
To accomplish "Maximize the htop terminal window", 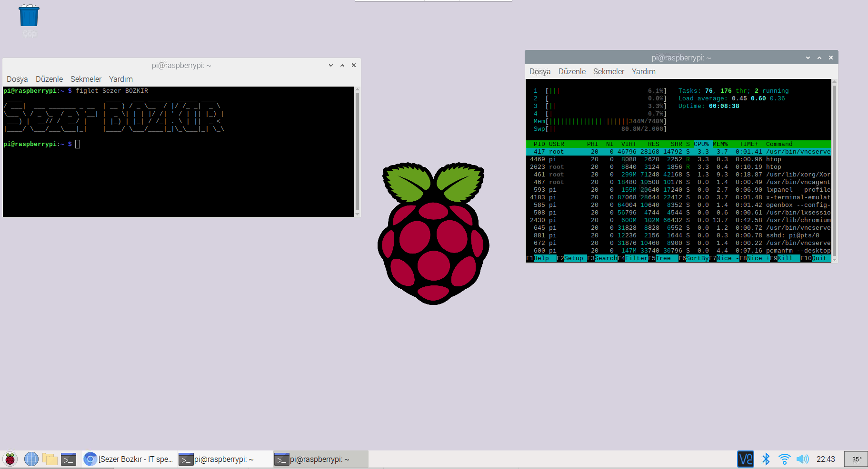I will [x=819, y=58].
